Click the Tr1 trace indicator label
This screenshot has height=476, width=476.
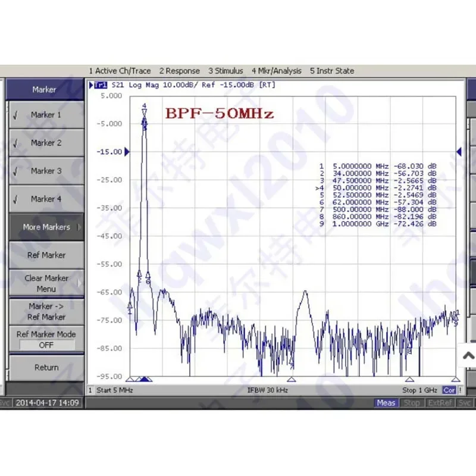101,85
